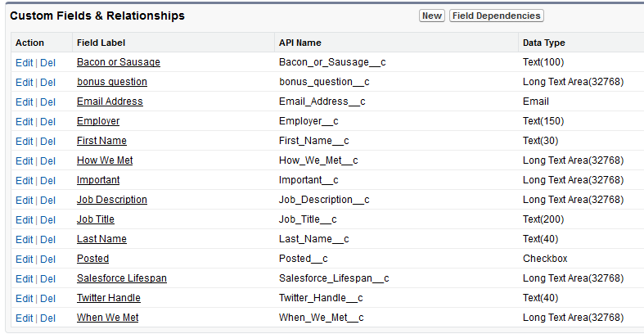644x334 pixels.
Task: Edit the Employer field
Action: [x=25, y=122]
